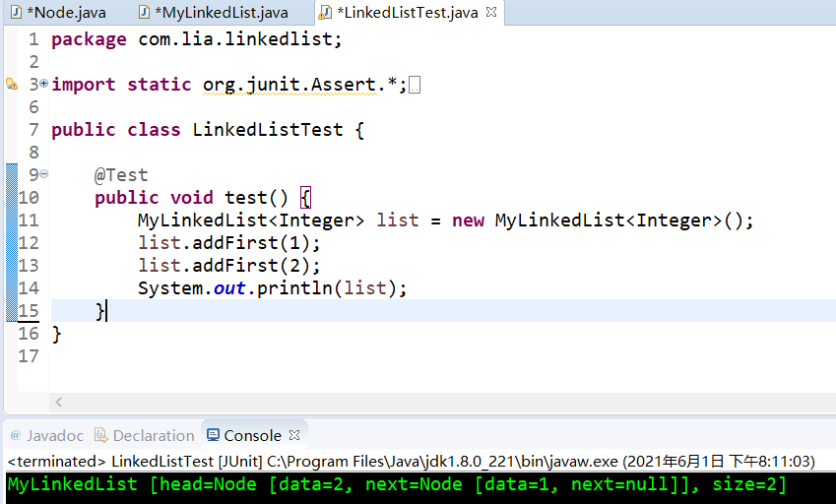Click the warning marker beside line 3

pyautogui.click(x=11, y=85)
